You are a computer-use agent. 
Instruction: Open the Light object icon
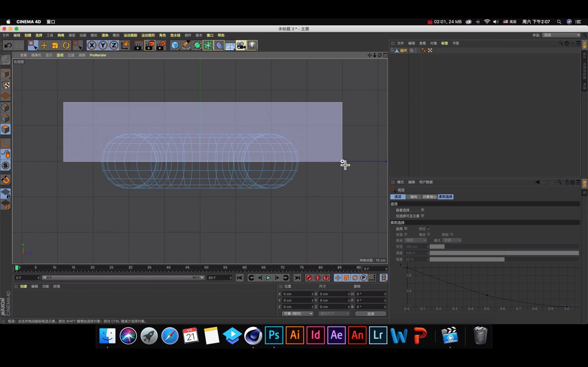tap(252, 45)
